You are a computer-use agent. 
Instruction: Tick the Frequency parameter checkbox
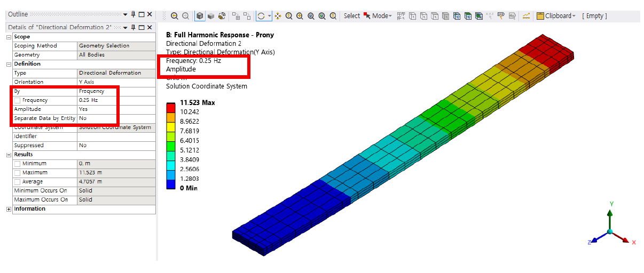18,100
